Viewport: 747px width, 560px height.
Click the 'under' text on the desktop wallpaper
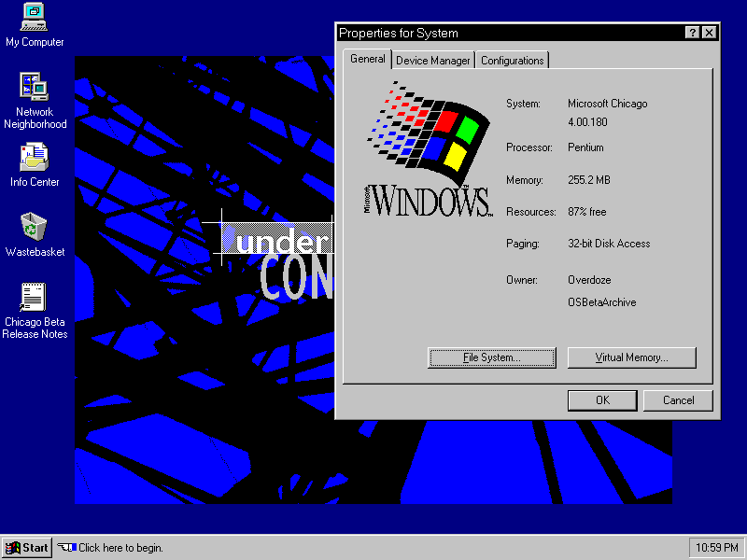click(x=283, y=243)
